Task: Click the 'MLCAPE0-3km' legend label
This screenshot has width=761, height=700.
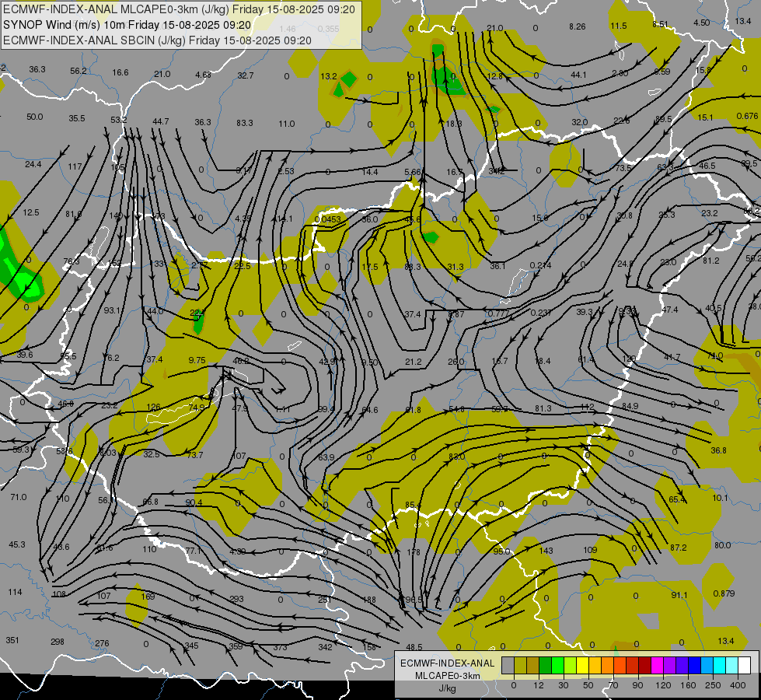Action: [x=447, y=676]
